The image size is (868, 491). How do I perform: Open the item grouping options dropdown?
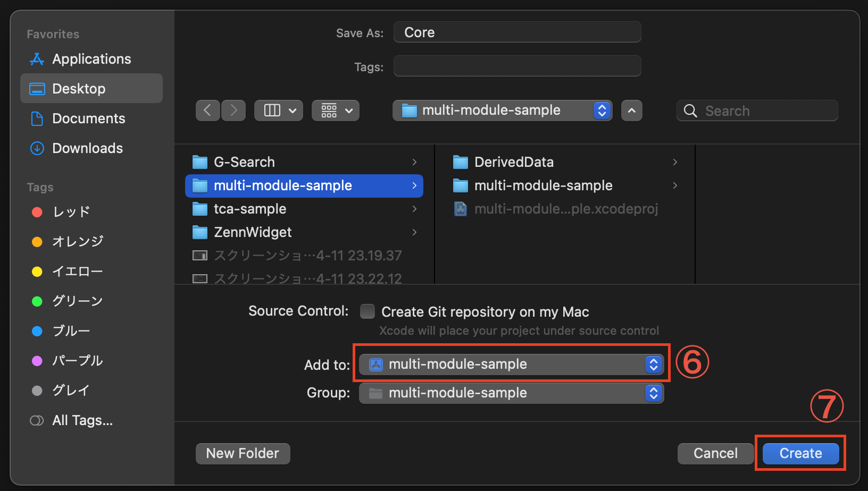(x=336, y=111)
